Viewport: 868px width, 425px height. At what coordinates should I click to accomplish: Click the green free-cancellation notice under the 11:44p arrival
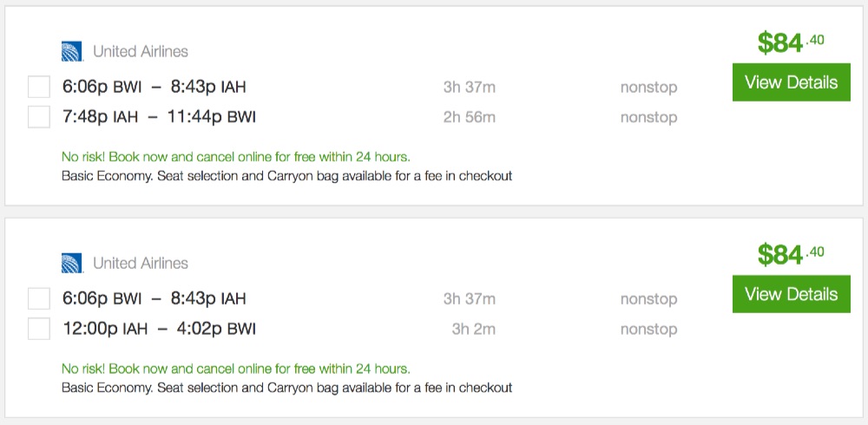(x=236, y=157)
